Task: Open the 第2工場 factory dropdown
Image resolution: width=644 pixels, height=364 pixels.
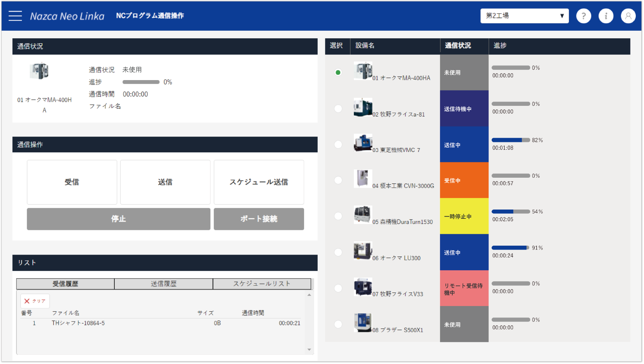Action: (524, 16)
